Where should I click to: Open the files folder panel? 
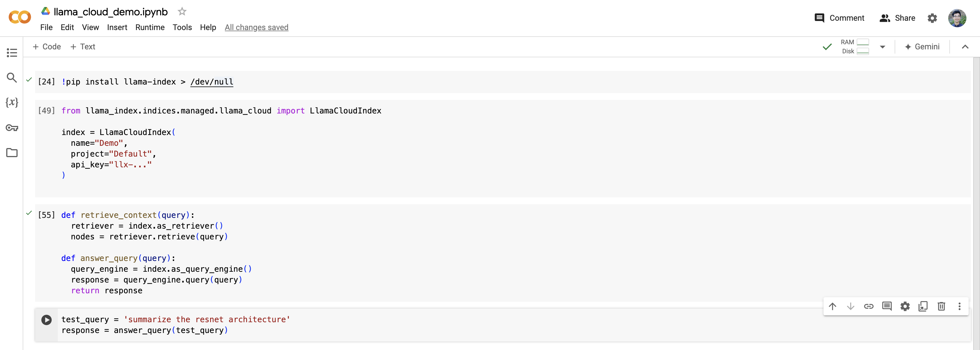(12, 153)
